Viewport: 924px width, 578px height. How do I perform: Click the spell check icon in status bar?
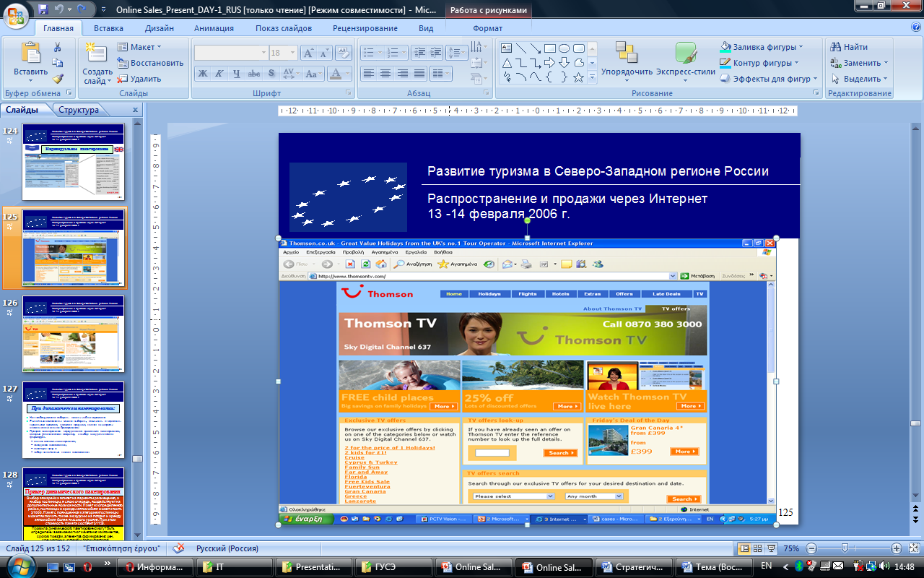click(x=178, y=548)
